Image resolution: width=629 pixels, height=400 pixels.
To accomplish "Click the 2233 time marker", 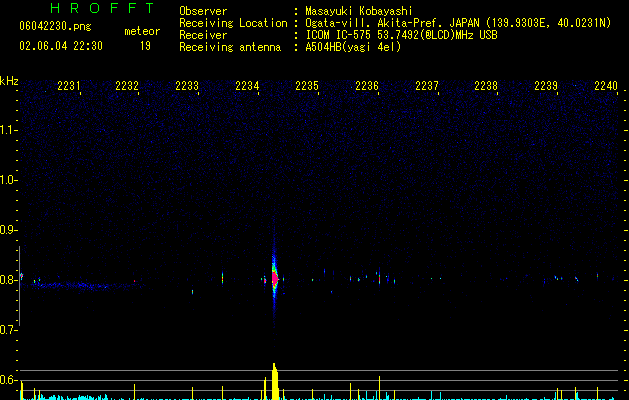I will click(x=187, y=86).
